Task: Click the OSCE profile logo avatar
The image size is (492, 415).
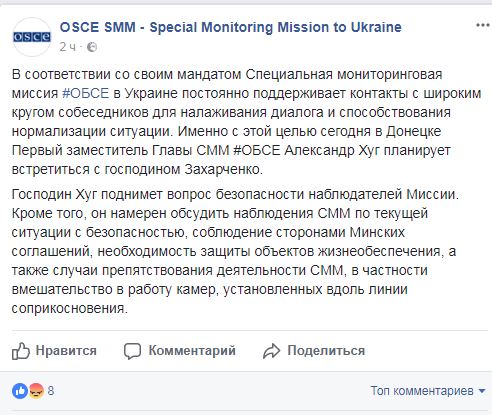Action: [x=32, y=37]
